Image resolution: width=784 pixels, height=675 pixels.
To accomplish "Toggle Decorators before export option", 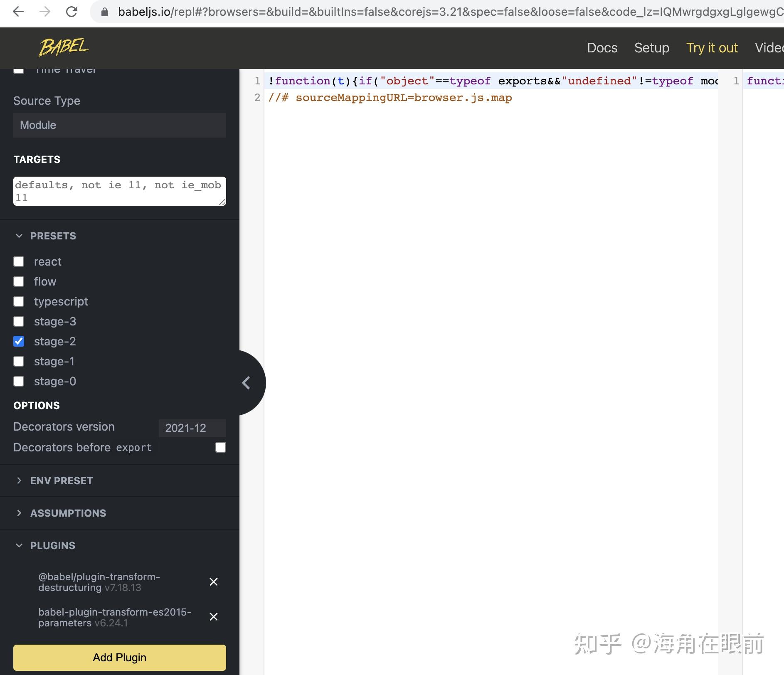I will [x=220, y=447].
